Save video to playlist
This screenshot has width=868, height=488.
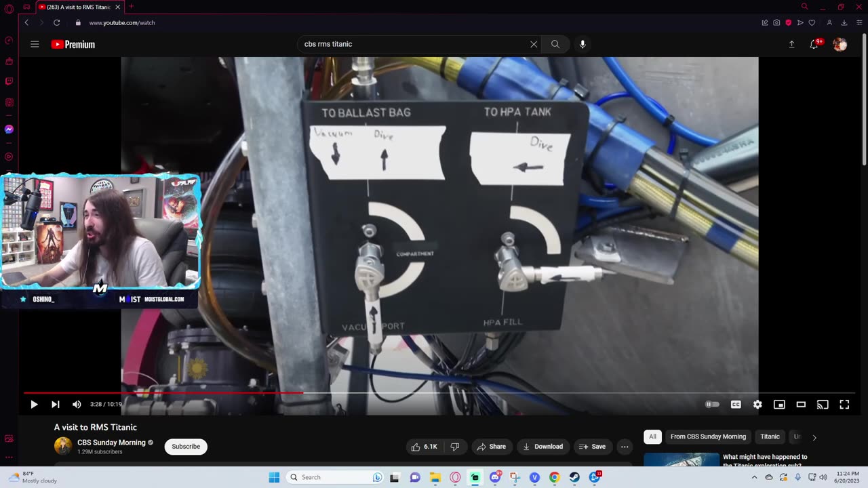click(x=591, y=447)
